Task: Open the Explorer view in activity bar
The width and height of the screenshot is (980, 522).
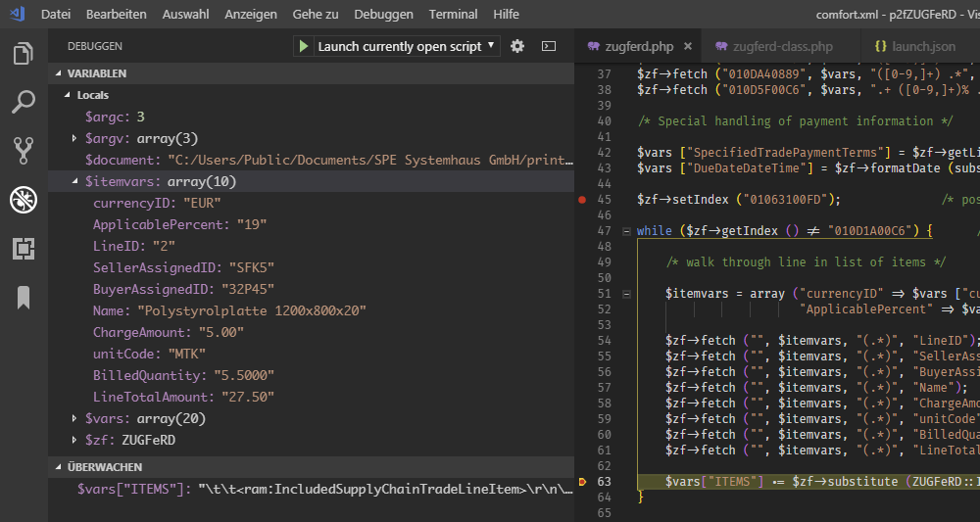Action: point(24,55)
